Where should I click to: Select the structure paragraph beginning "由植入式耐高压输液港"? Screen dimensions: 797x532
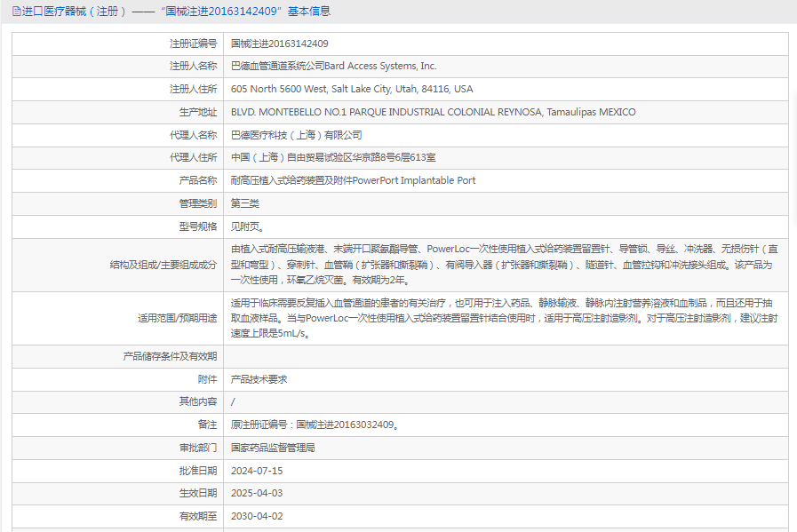[504, 265]
